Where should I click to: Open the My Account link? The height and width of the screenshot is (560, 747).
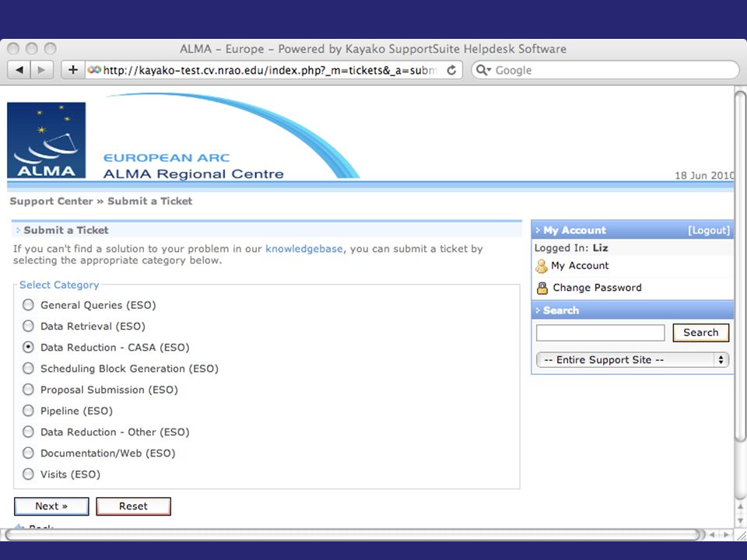tap(580, 266)
